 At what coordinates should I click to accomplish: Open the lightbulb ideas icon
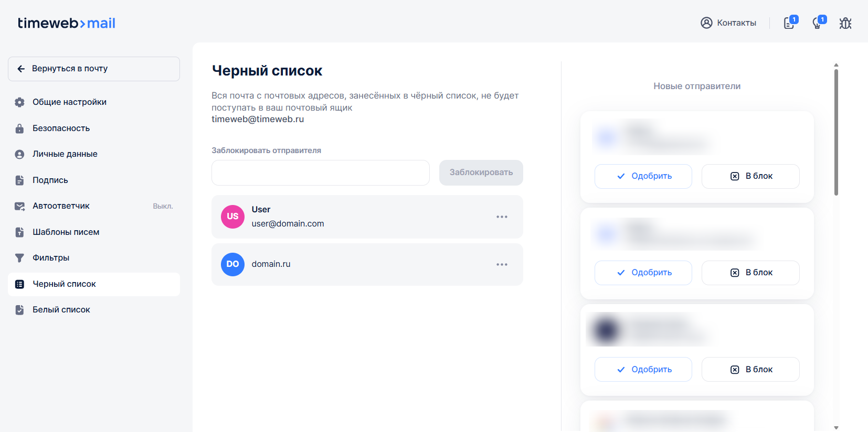pos(817,23)
